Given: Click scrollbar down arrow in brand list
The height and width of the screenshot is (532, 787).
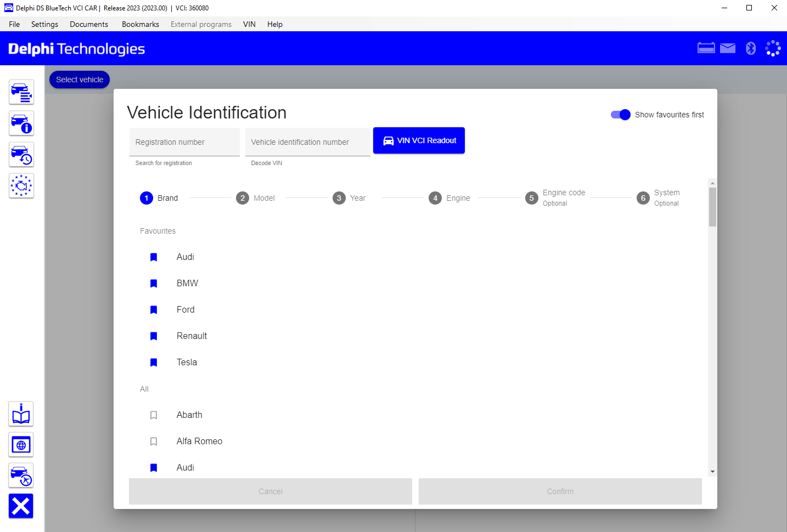Looking at the screenshot, I should [x=712, y=472].
